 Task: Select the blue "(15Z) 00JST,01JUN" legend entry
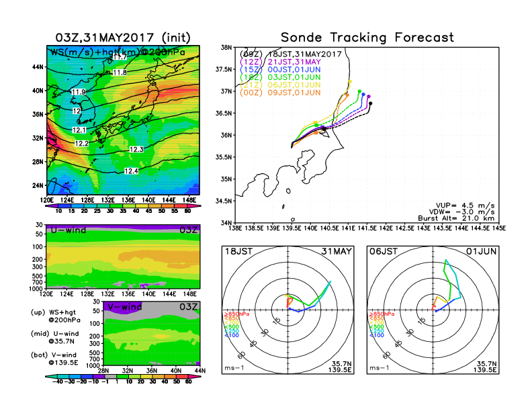click(280, 70)
